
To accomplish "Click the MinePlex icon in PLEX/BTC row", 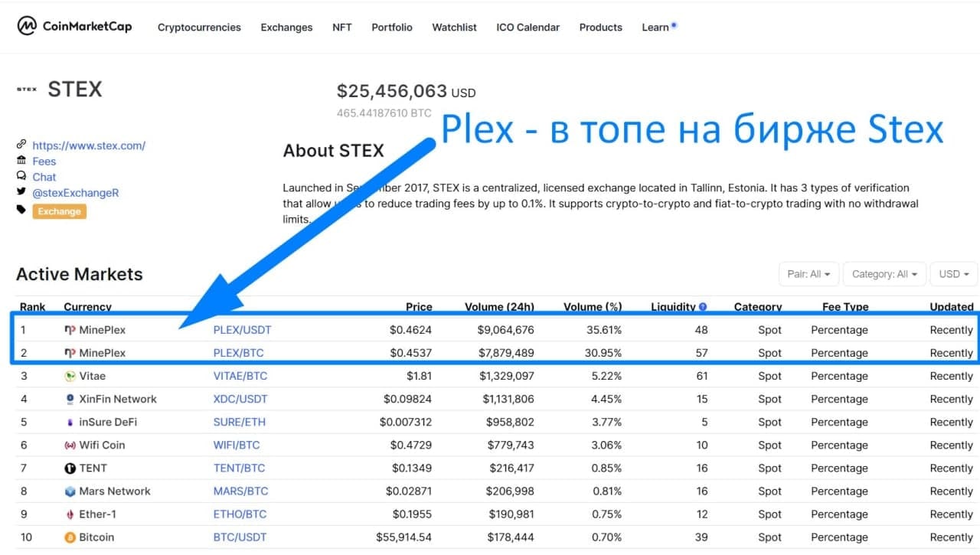I will (x=70, y=353).
